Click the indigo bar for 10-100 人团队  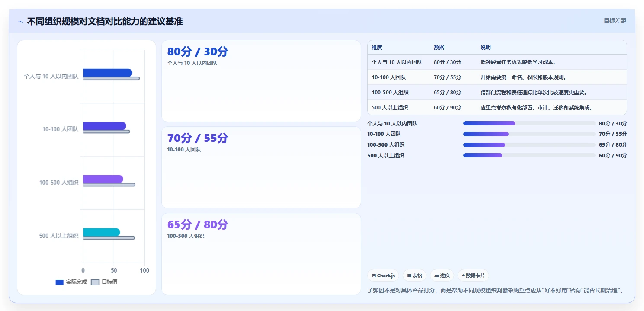pyautogui.click(x=105, y=126)
